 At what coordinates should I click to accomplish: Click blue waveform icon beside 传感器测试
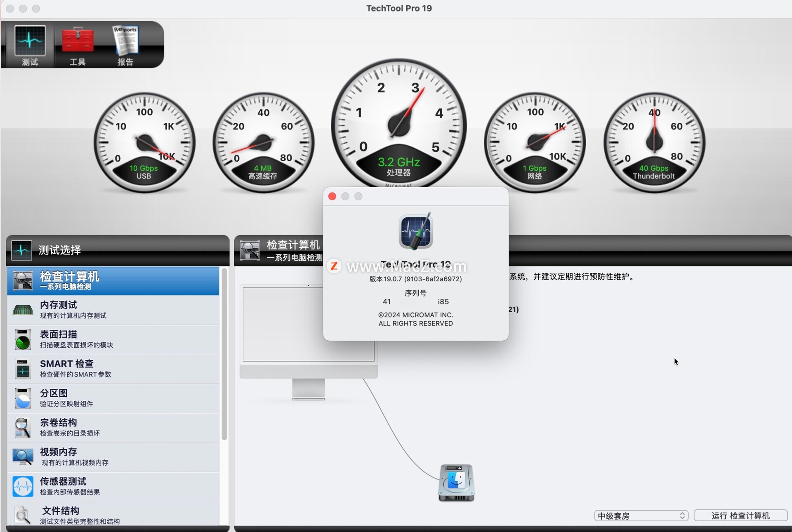pyautogui.click(x=23, y=487)
